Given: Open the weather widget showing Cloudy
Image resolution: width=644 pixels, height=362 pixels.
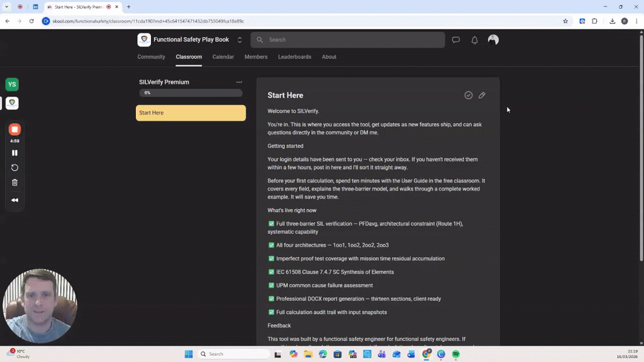Looking at the screenshot, I should click(x=19, y=353).
